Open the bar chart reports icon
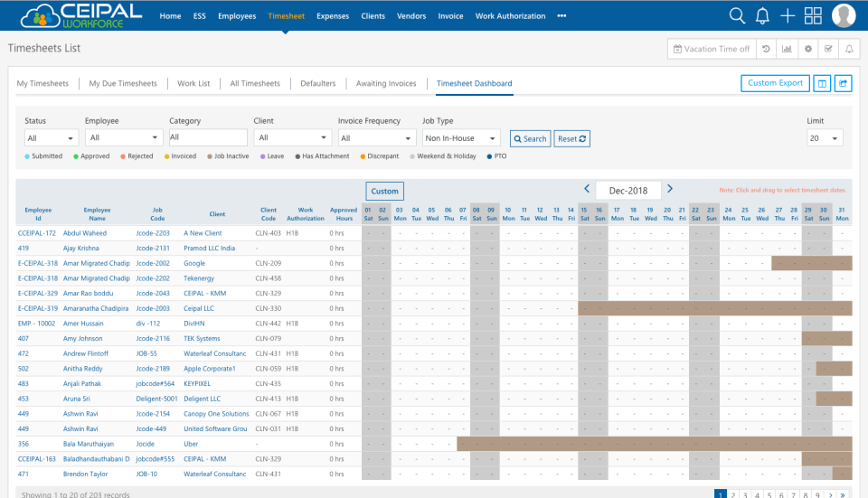Viewport: 868px width, 498px height. click(x=787, y=49)
